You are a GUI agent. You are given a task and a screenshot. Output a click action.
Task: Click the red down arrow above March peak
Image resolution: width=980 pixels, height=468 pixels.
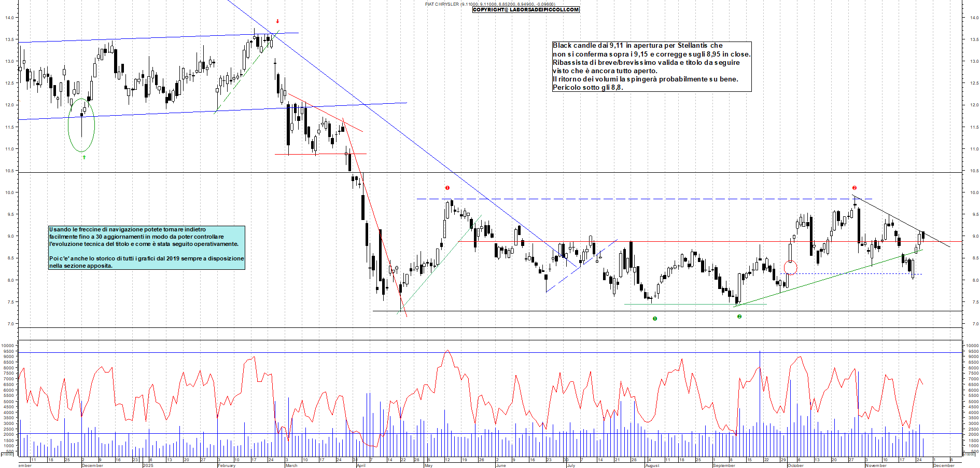(277, 22)
